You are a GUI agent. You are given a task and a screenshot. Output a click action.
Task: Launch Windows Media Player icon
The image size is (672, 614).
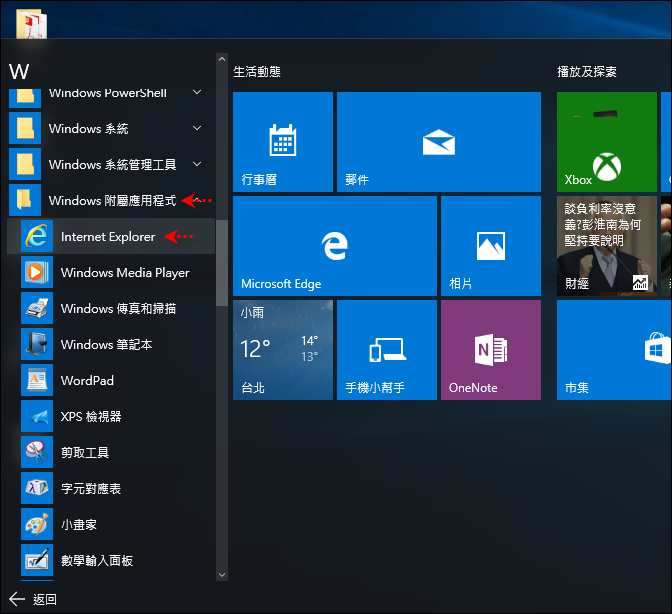pyautogui.click(x=37, y=272)
